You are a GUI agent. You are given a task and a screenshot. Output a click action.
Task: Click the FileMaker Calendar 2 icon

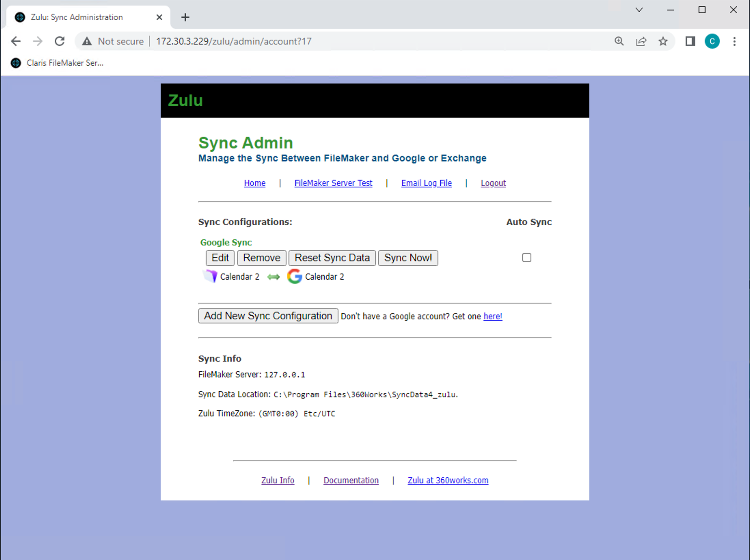click(210, 276)
